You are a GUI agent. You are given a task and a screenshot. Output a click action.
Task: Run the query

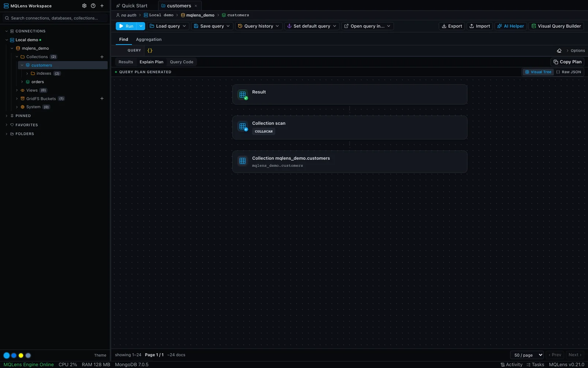(x=126, y=26)
